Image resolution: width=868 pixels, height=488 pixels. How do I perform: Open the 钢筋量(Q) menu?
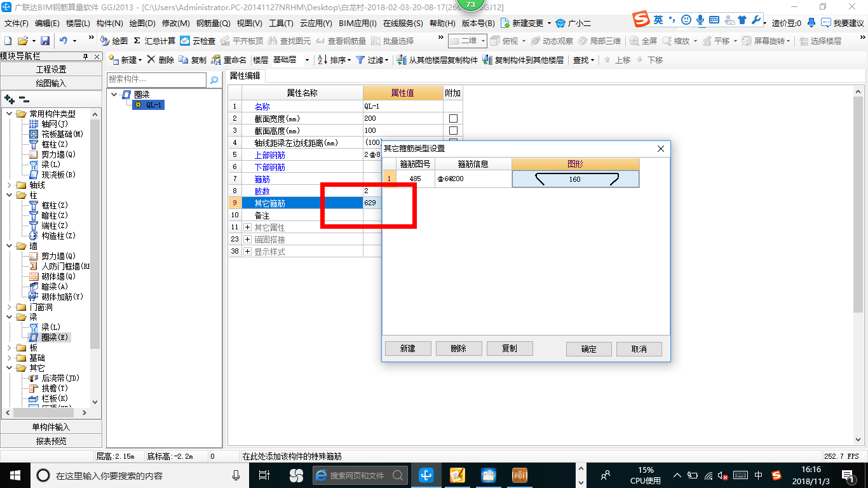213,23
